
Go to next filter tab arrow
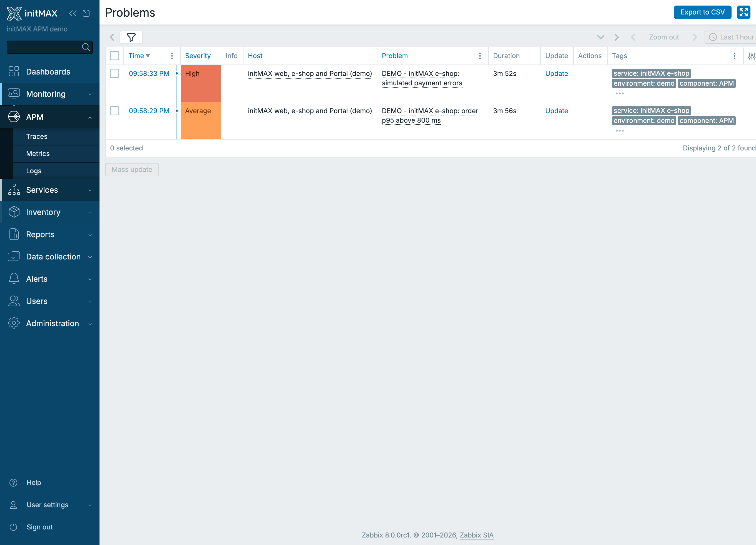click(617, 37)
